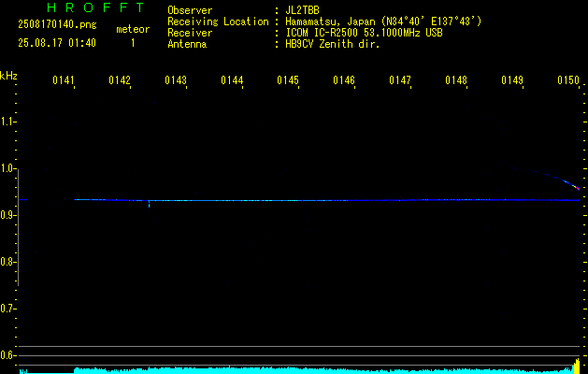Viewport: 588px width, 374px height.
Task: Select the filename 2508170140.png
Action: (57, 25)
